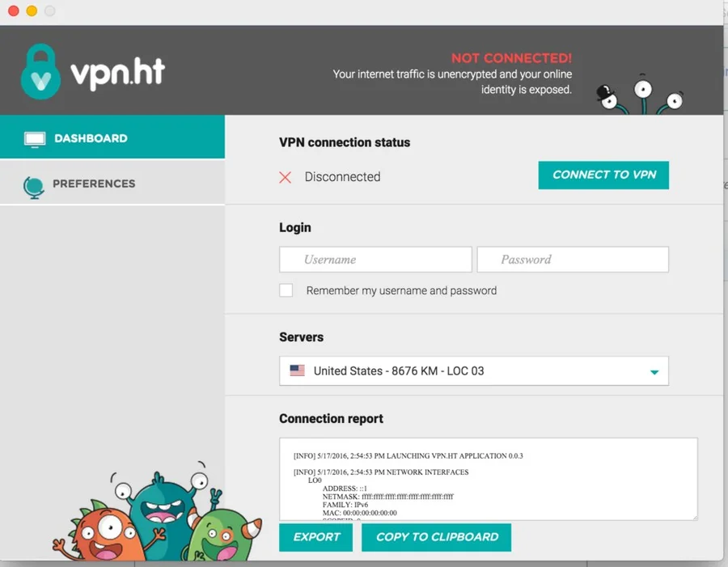The image size is (728, 567).
Task: Minimize the window with the yellow button
Action: [32, 11]
